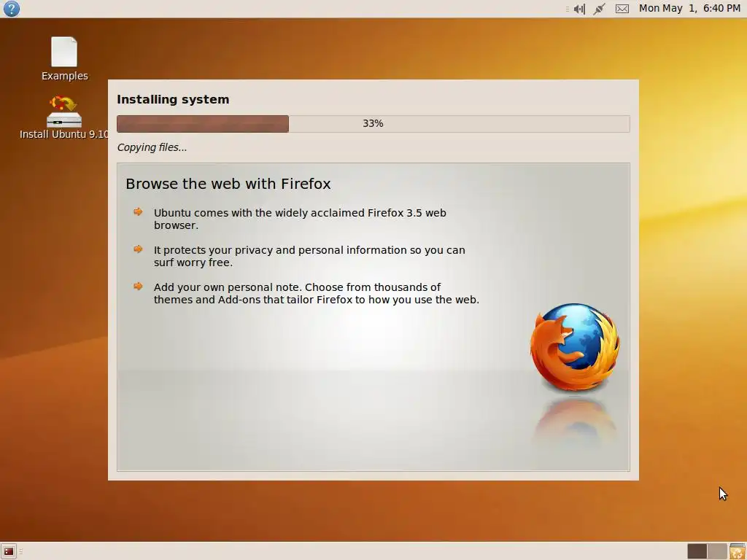Image resolution: width=747 pixels, height=560 pixels.
Task: Click the 'Copying files...' status text
Action: click(152, 147)
